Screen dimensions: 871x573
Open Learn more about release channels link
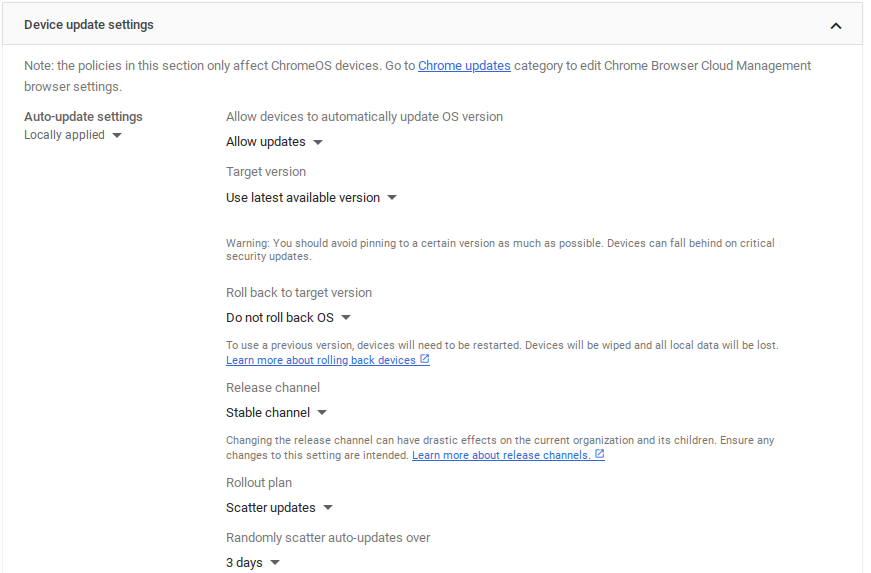500,455
